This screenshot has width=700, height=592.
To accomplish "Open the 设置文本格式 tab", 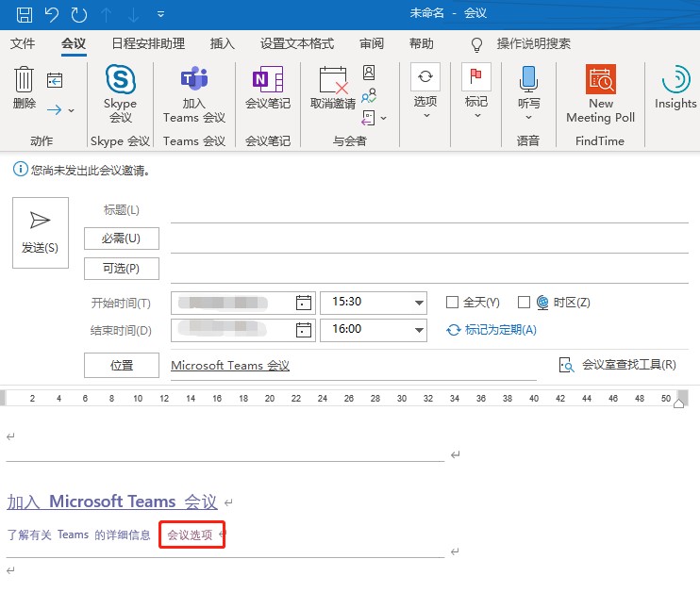I will (x=297, y=43).
